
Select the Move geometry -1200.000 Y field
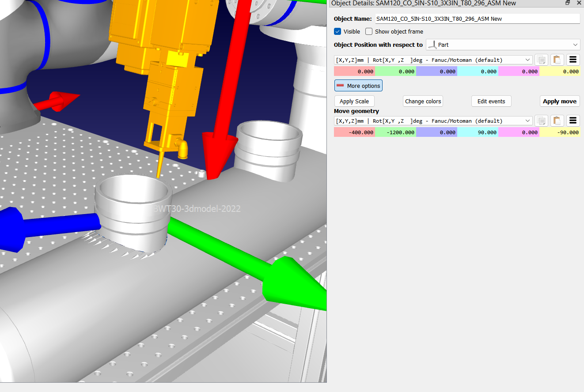[x=395, y=132]
